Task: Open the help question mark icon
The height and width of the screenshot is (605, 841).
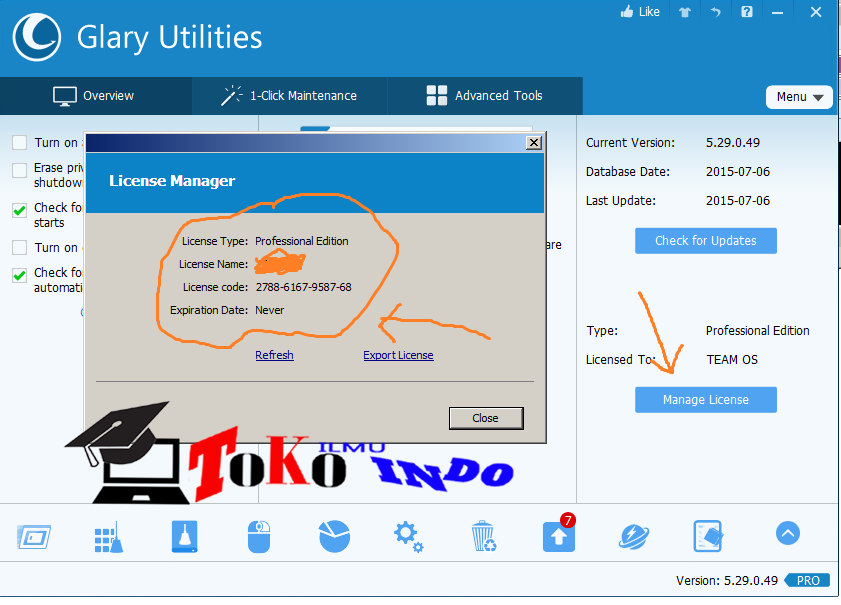Action: pos(747,12)
